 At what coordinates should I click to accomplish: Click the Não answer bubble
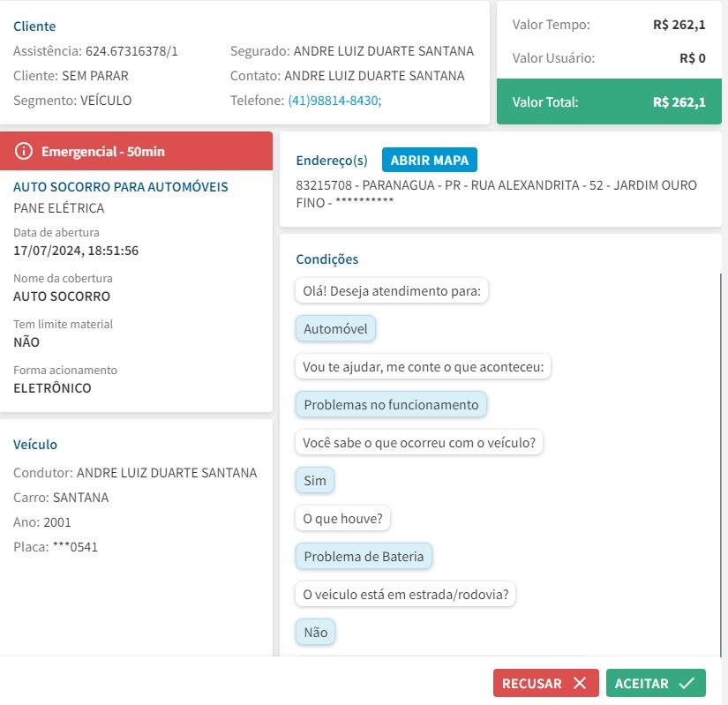[x=315, y=633]
